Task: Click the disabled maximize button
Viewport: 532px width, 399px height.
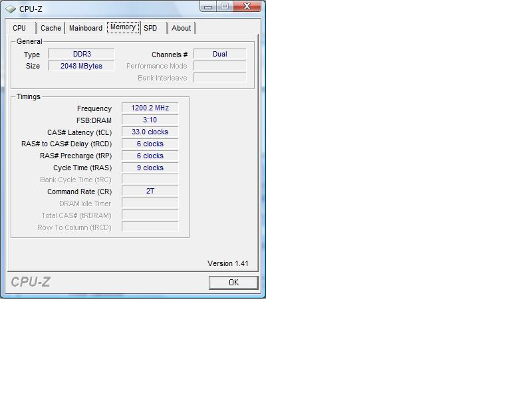Action: point(225,6)
